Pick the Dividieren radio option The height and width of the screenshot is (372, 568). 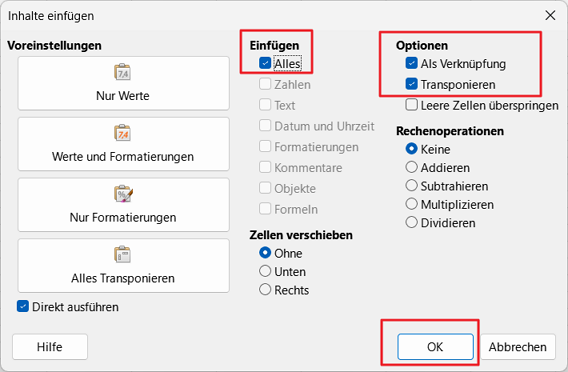click(x=412, y=222)
